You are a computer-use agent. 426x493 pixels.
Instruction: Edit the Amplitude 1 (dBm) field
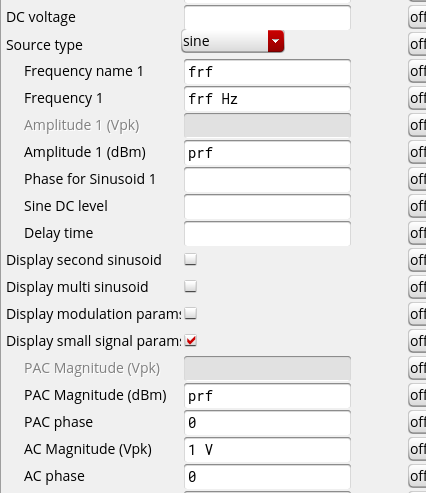pyautogui.click(x=267, y=153)
